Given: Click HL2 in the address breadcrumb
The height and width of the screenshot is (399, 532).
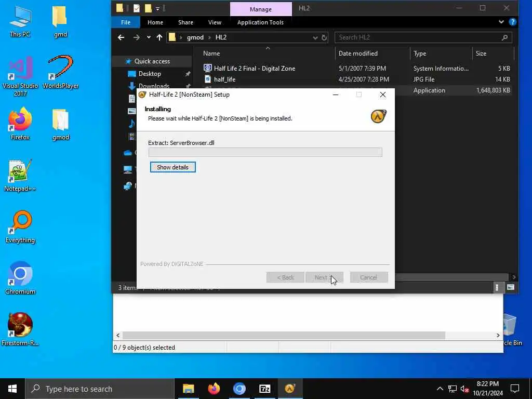Looking at the screenshot, I should (221, 37).
